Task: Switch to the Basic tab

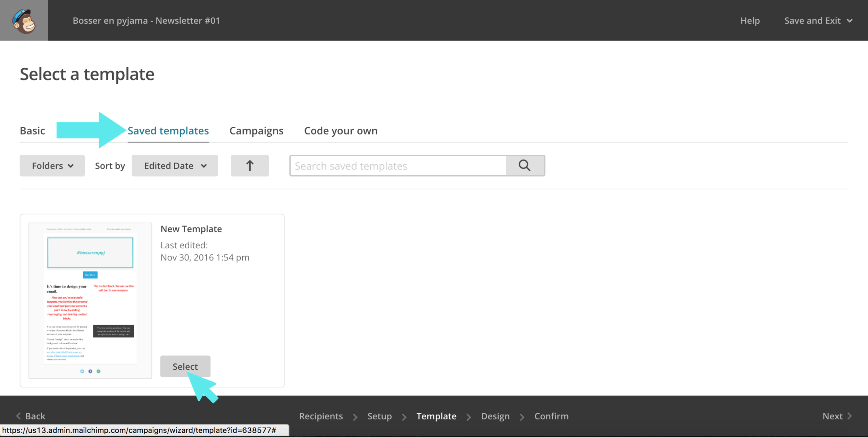Action: tap(32, 131)
